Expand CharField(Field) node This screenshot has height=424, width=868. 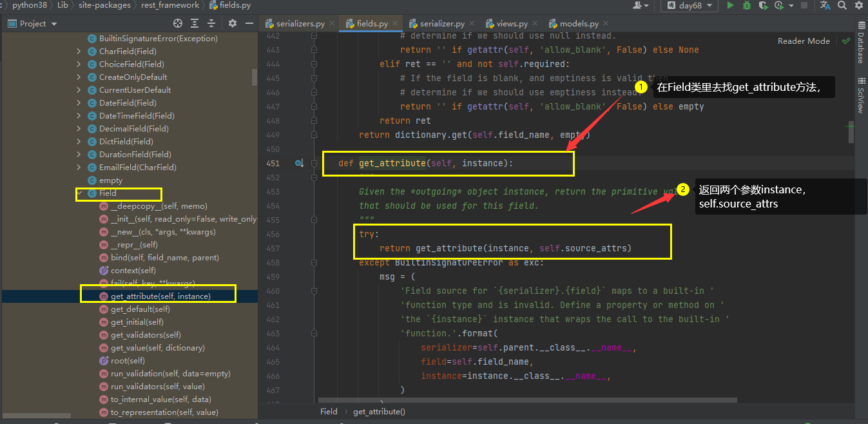(79, 52)
